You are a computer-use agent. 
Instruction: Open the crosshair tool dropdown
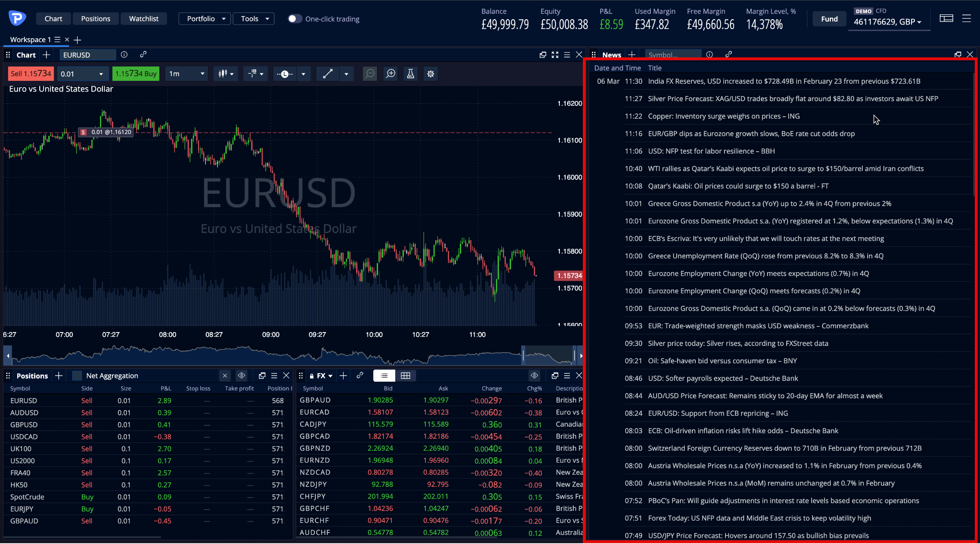[x=256, y=74]
